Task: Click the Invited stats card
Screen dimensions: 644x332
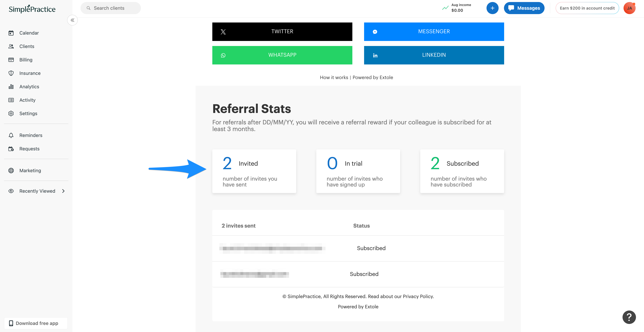Action: click(x=254, y=171)
